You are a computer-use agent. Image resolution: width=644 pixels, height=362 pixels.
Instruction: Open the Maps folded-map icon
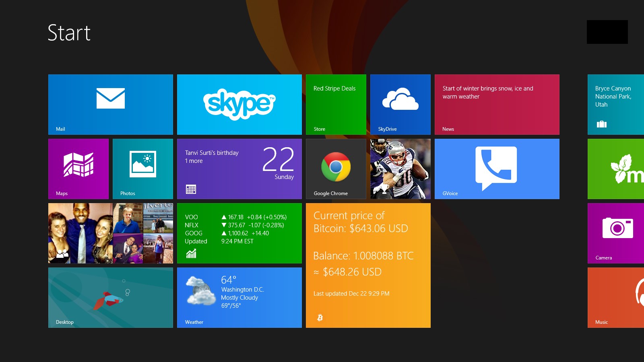click(x=78, y=165)
